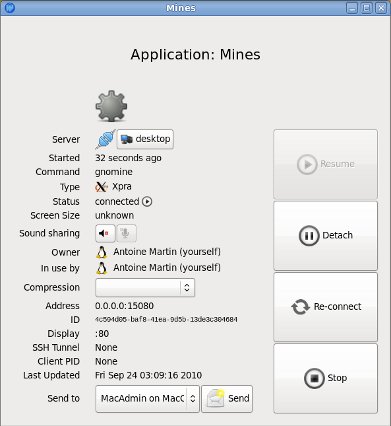
Task: Click 'Antoine Martin (yourself)' in Owner row
Action: point(167,252)
